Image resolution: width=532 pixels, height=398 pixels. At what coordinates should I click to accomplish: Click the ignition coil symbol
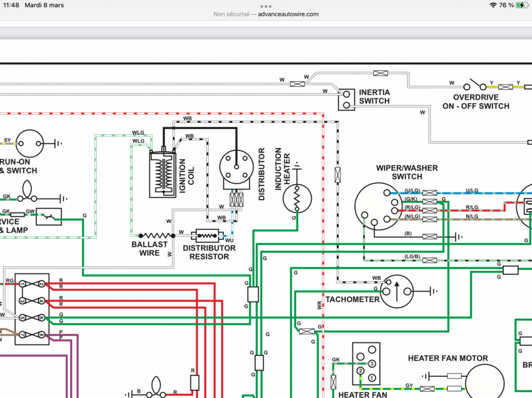(163, 174)
